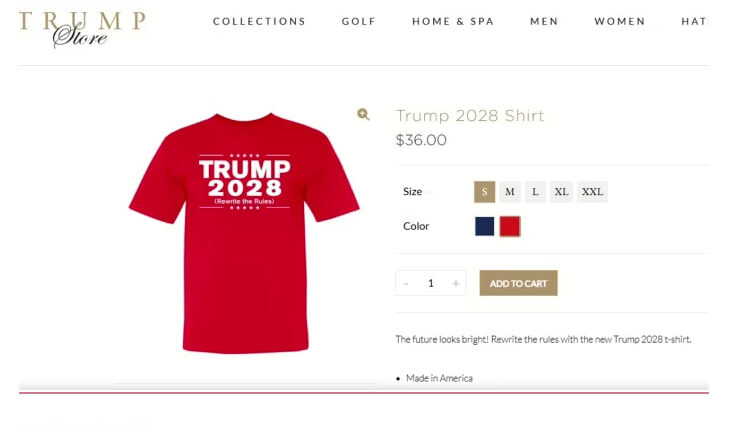The width and height of the screenshot is (744, 426).
Task: Open the Trump Store logo homepage link
Action: click(x=82, y=29)
